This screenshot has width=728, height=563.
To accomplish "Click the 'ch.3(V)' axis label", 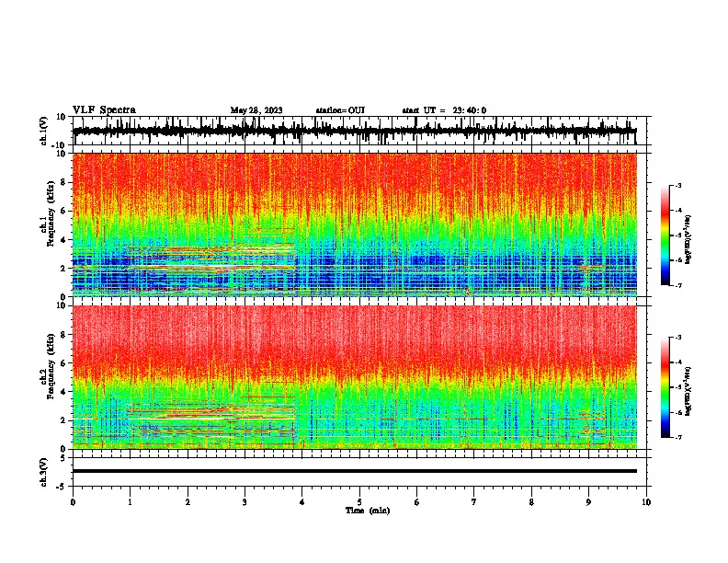I will (44, 472).
